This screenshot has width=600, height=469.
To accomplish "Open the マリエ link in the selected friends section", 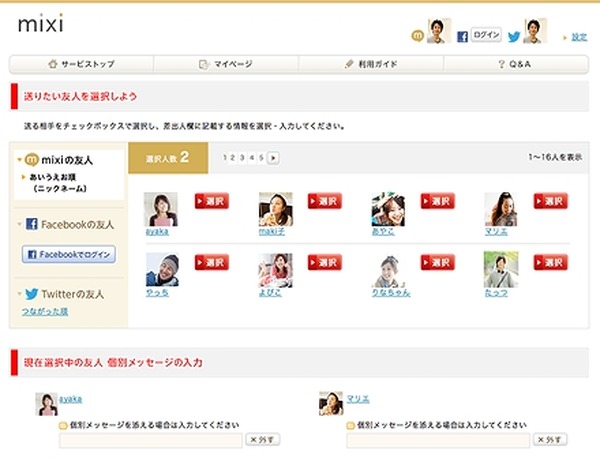I will (358, 399).
